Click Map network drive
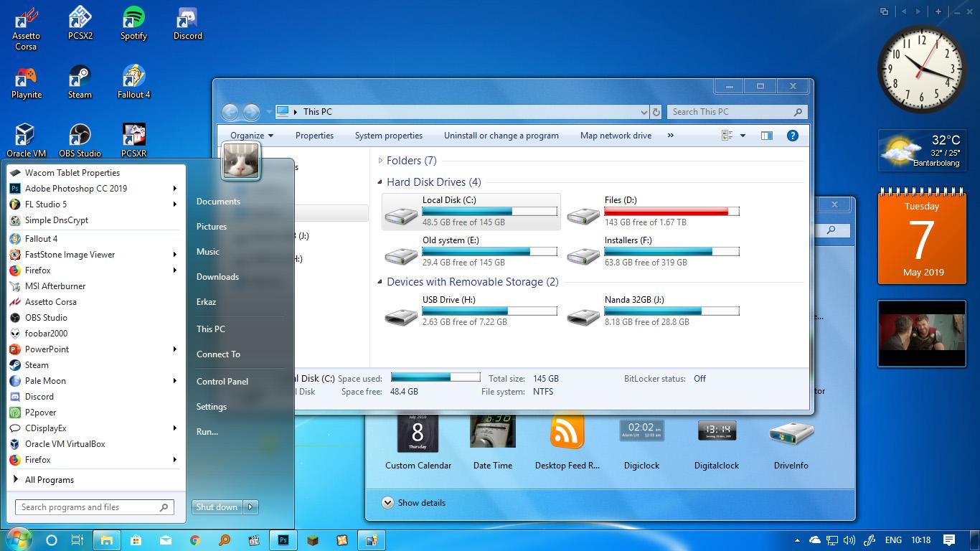The image size is (980, 551). [616, 136]
